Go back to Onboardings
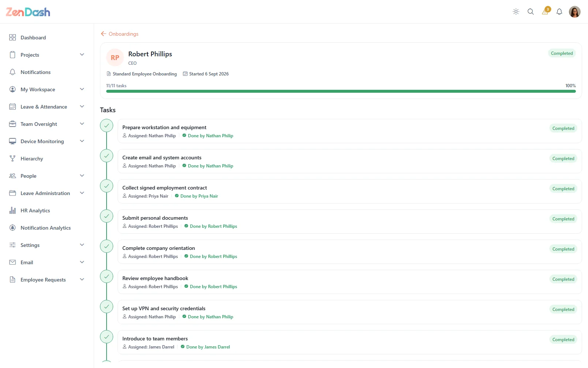The image size is (588, 368). tap(120, 34)
